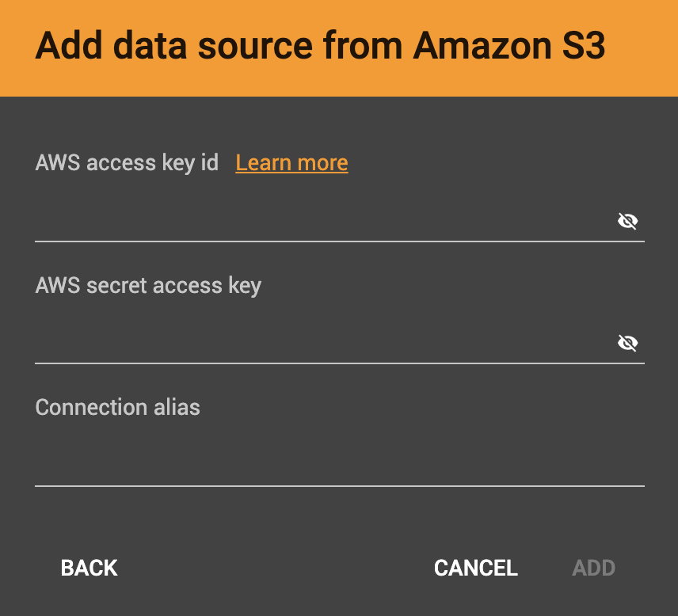
Task: Click inside the AWS secret access key field
Action: (317, 344)
